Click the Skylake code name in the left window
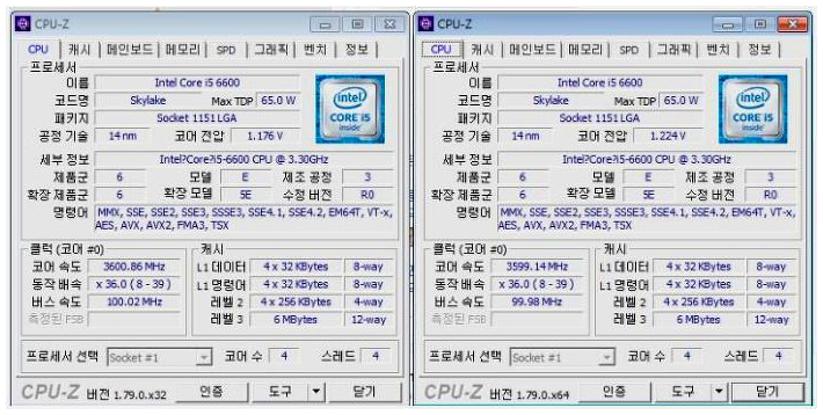Viewport: 823px width, 415px height. [147, 100]
